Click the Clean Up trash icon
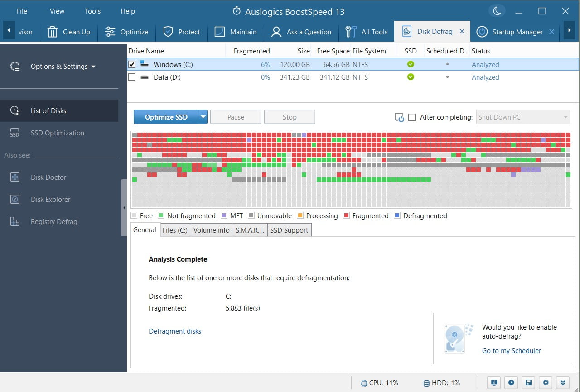Viewport: 580px width, 392px height. tap(53, 32)
